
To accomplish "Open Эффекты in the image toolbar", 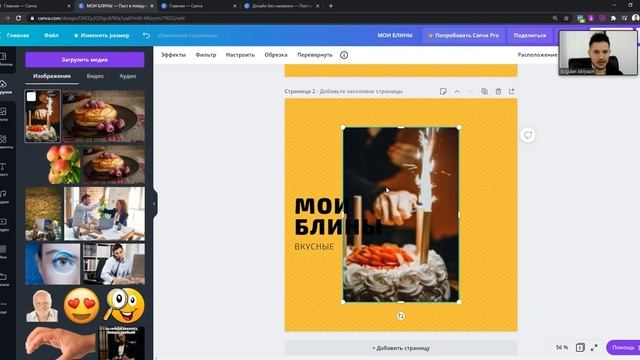I will pyautogui.click(x=173, y=55).
